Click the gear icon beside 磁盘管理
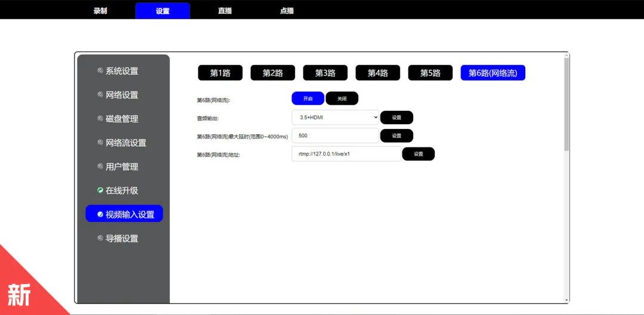Image resolution: width=644 pixels, height=315 pixels. coord(100,118)
